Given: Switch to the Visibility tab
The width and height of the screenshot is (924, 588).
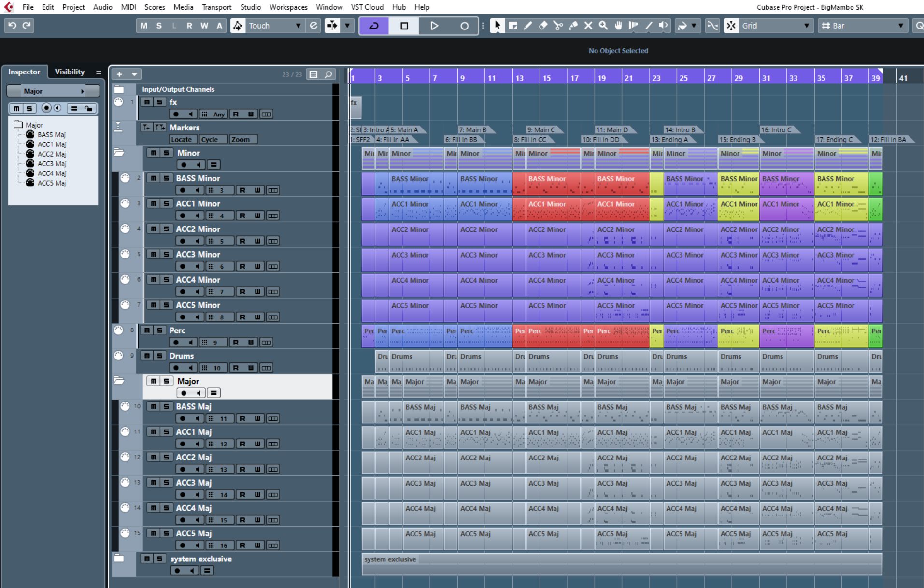Looking at the screenshot, I should [x=70, y=72].
